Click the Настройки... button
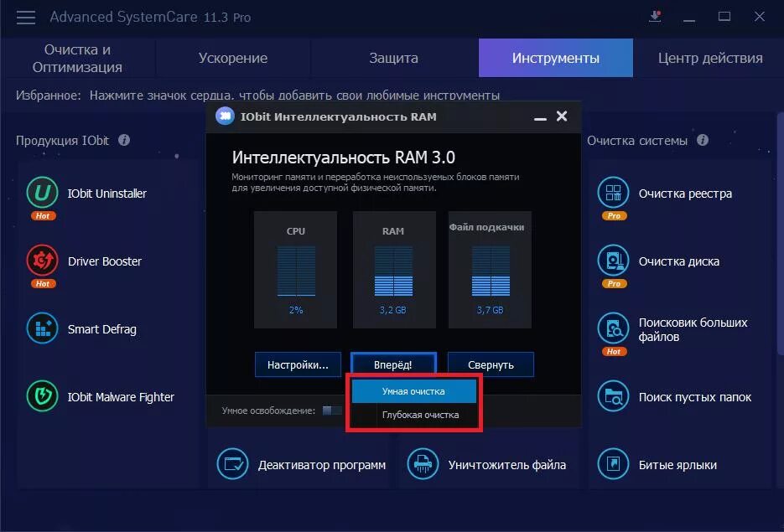Screen dimensions: 784x532 pos(298,364)
